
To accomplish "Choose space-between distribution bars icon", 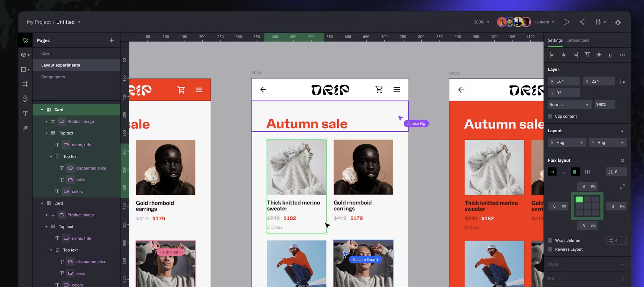I will (588, 172).
